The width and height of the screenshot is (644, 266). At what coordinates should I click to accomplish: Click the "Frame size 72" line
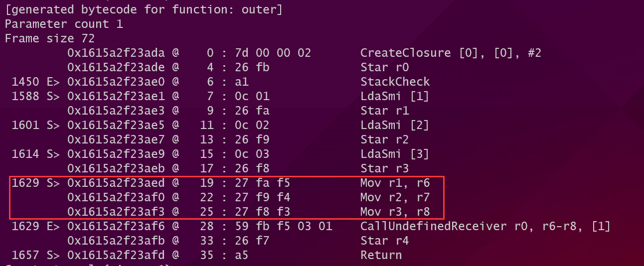[x=50, y=38]
